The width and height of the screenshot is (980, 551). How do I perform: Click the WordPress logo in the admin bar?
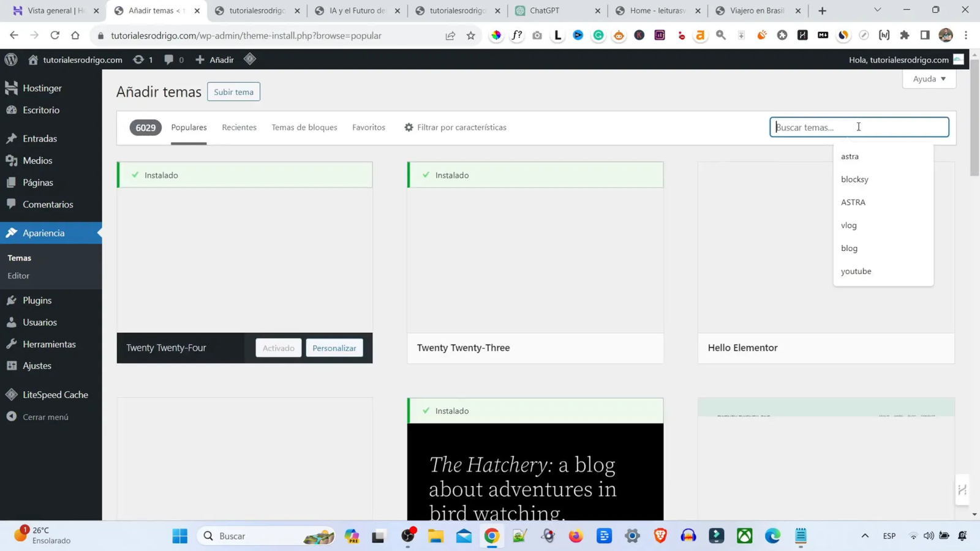pyautogui.click(x=10, y=59)
